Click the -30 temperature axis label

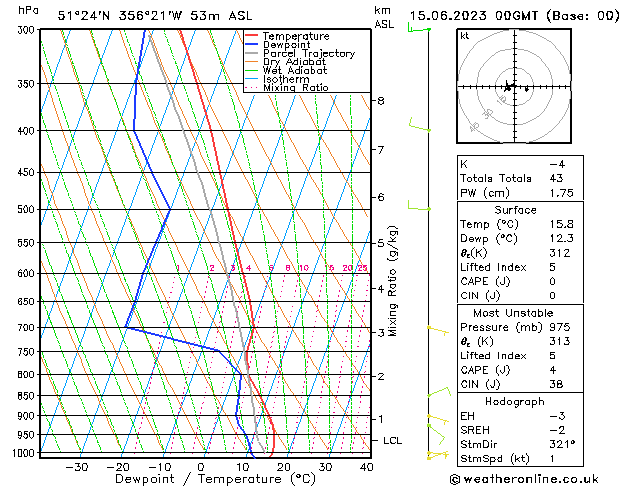click(x=77, y=467)
